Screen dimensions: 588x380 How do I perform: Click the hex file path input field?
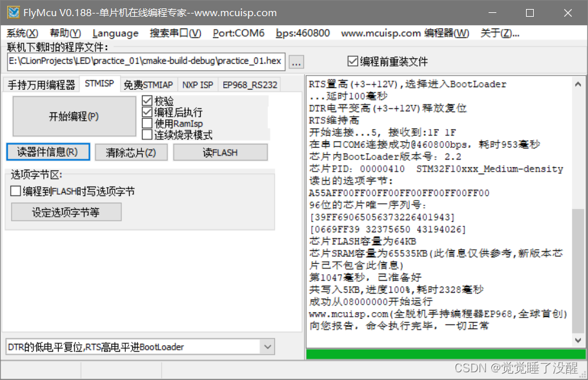click(x=145, y=61)
